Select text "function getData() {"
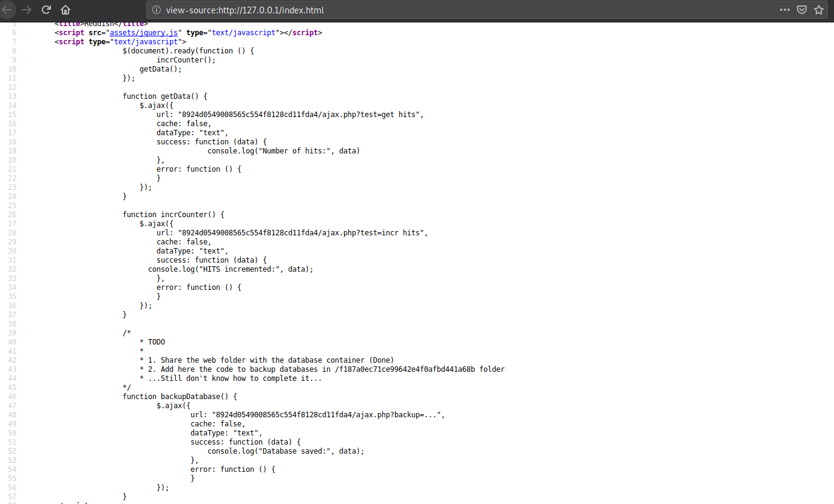Viewport: 834px width, 504px height. [165, 96]
